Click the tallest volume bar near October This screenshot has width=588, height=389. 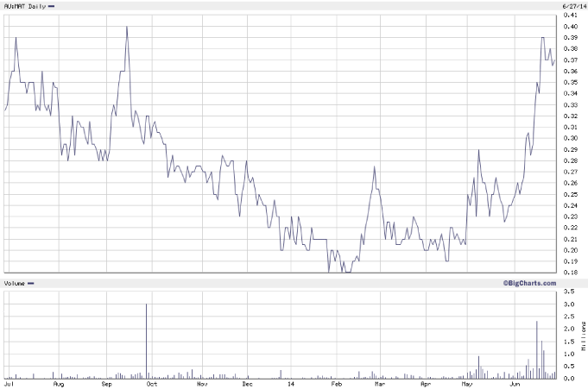pyautogui.click(x=147, y=341)
